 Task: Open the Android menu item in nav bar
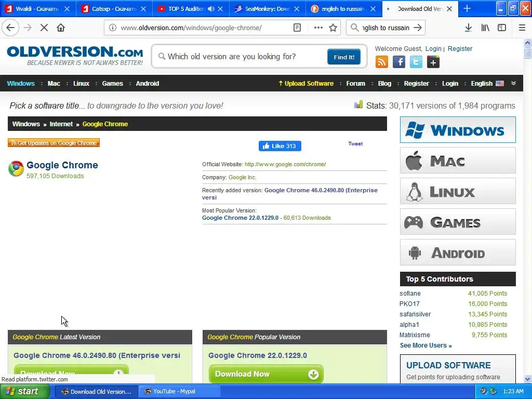[147, 84]
